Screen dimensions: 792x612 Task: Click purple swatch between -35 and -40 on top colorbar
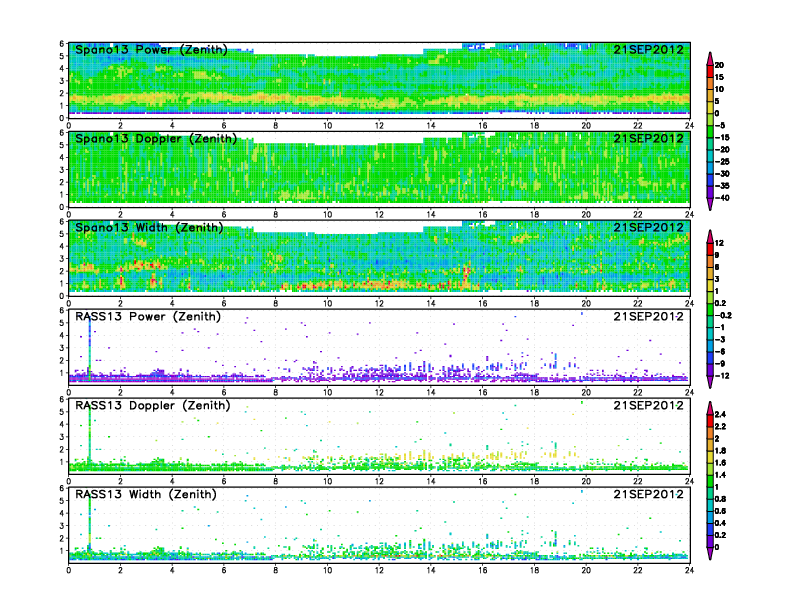pos(710,192)
